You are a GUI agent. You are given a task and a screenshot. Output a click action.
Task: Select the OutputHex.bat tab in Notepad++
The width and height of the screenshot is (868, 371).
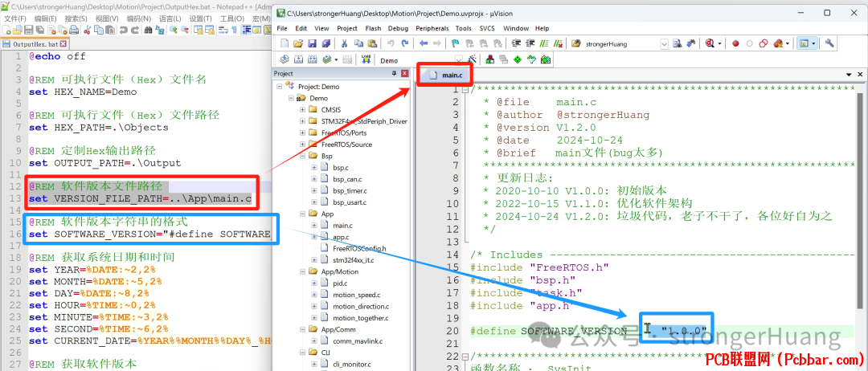35,43
